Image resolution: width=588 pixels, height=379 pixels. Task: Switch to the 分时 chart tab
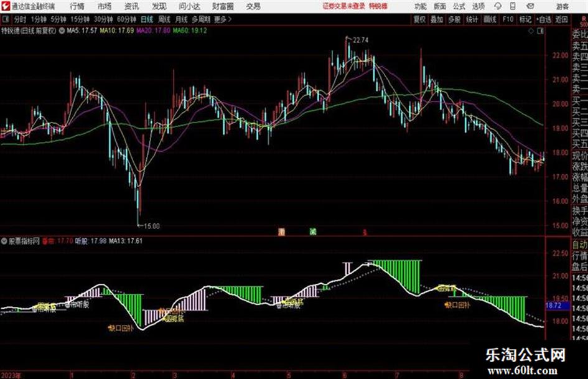21,19
